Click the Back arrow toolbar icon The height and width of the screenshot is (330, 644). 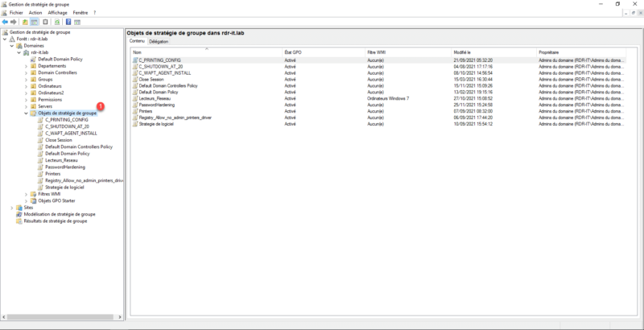pyautogui.click(x=5, y=22)
